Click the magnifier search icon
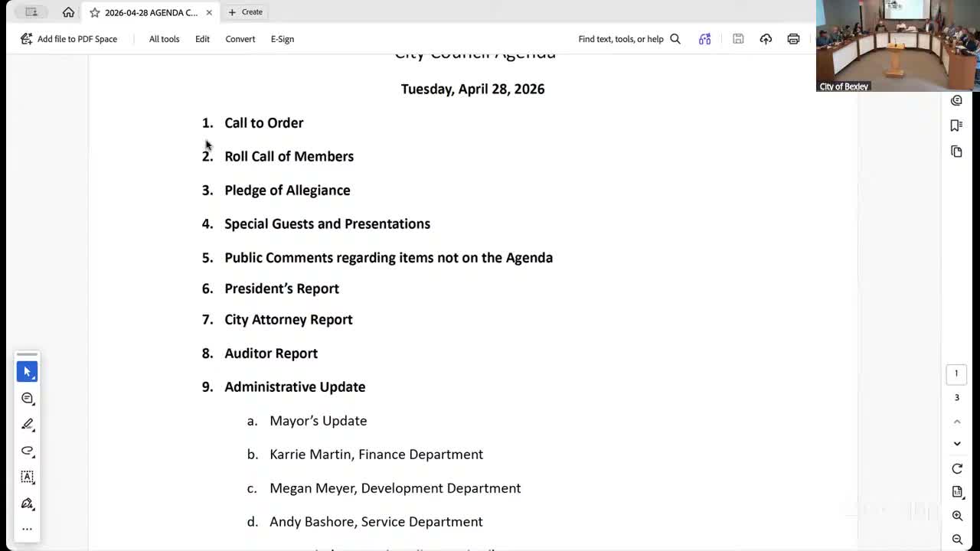 (675, 39)
